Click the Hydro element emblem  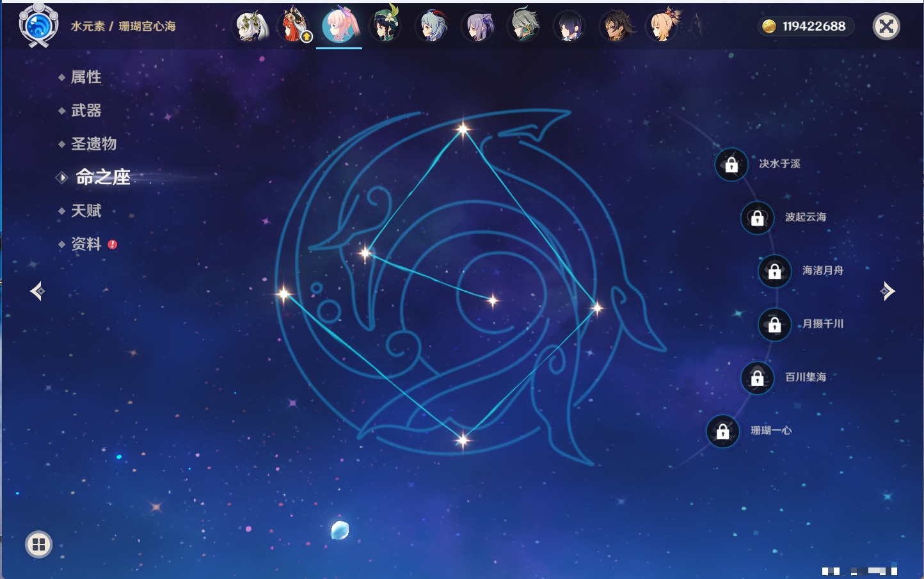tap(38, 26)
